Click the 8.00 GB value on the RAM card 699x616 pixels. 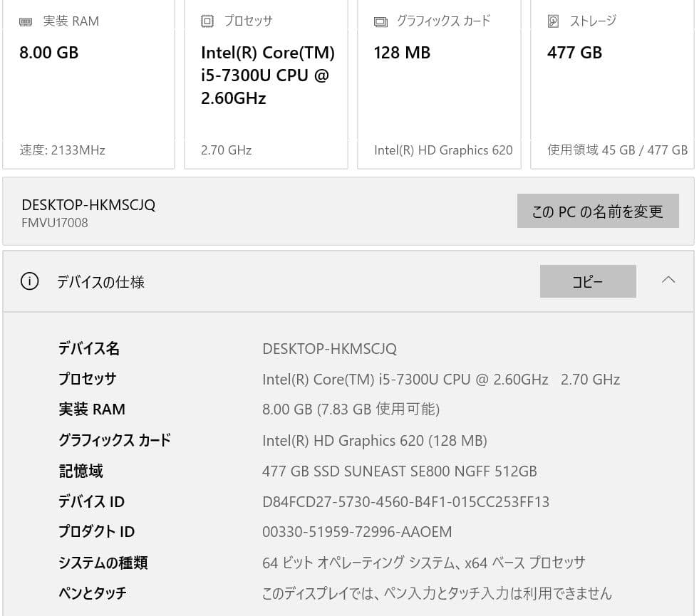(48, 53)
